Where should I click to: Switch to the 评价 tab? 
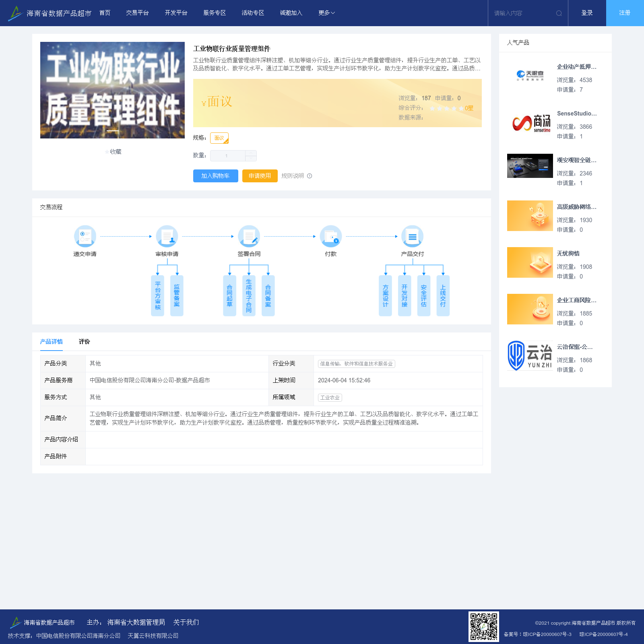point(85,342)
